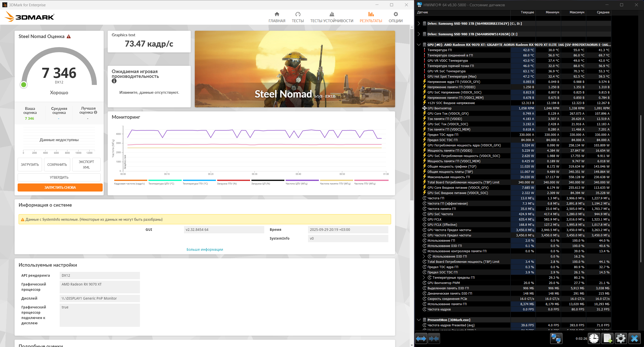Click the 'AMD Radeon RX 9070 XT' settings value
This screenshot has height=347, width=644.
[x=100, y=287]
